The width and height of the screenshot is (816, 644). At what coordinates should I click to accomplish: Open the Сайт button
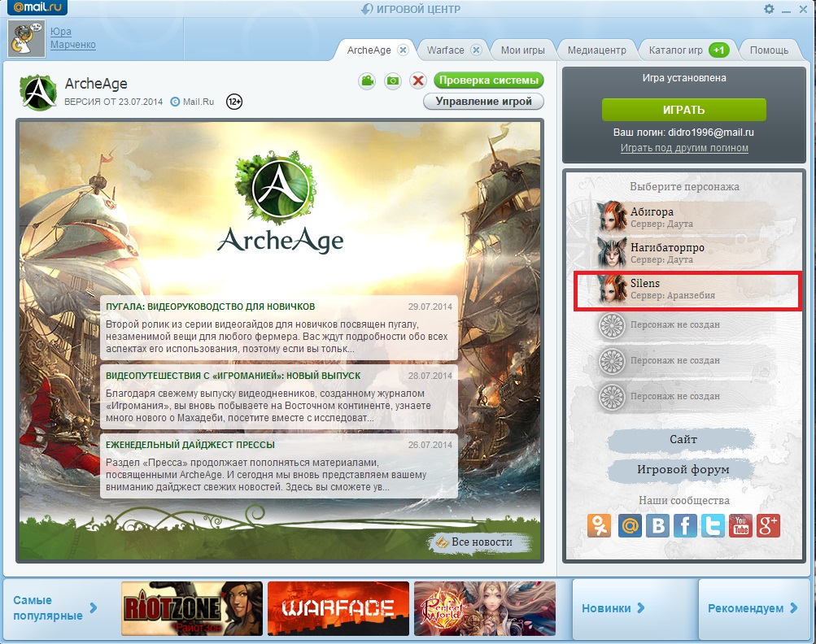683,440
